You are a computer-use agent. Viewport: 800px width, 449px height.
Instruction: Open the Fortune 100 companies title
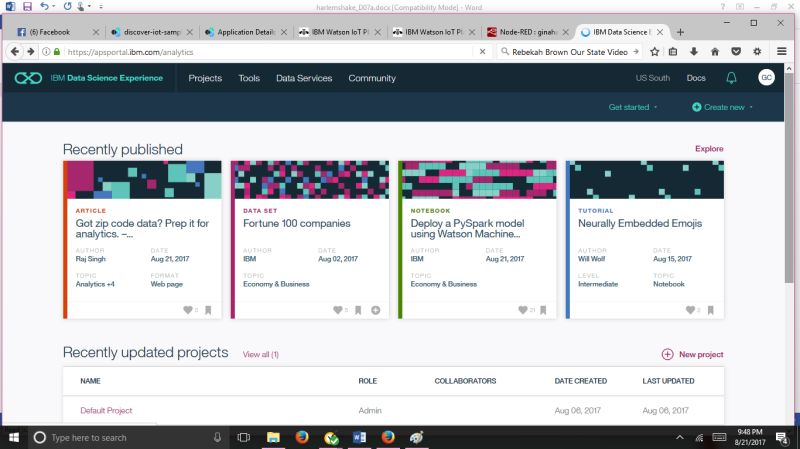click(x=296, y=223)
